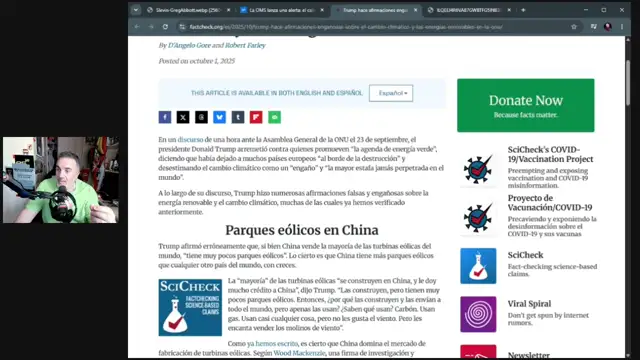The image size is (640, 360).
Task: Open author Robert Farley link
Action: (245, 45)
